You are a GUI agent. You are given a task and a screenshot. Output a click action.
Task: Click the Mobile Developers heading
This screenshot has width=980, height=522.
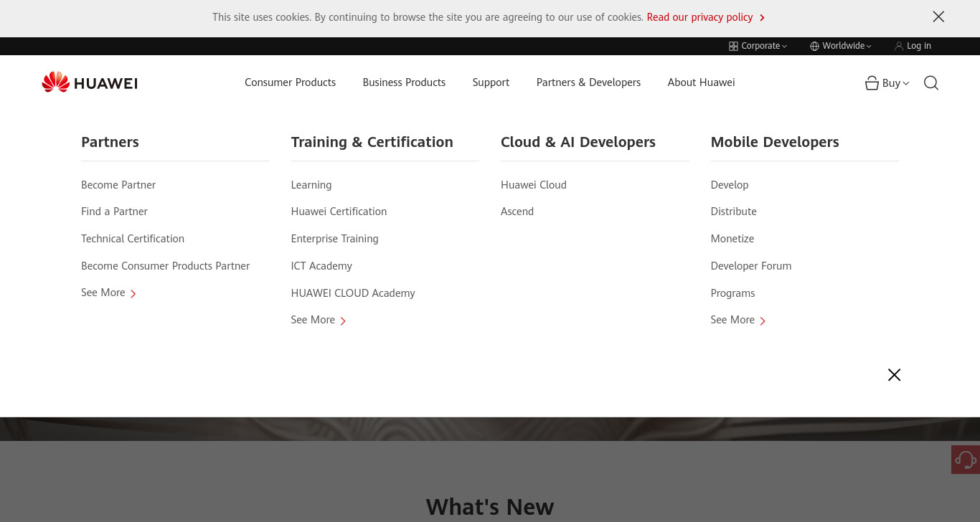pos(775,142)
